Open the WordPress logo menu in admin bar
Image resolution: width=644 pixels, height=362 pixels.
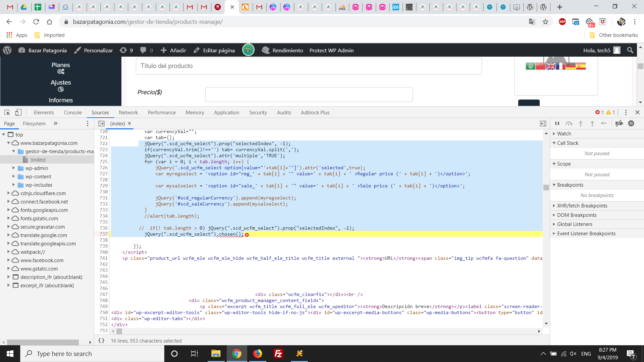coord(7,50)
